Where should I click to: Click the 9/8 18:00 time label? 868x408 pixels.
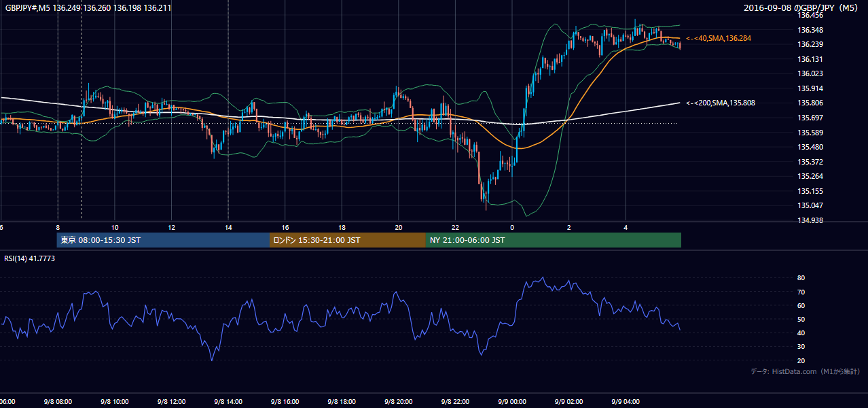(342, 402)
